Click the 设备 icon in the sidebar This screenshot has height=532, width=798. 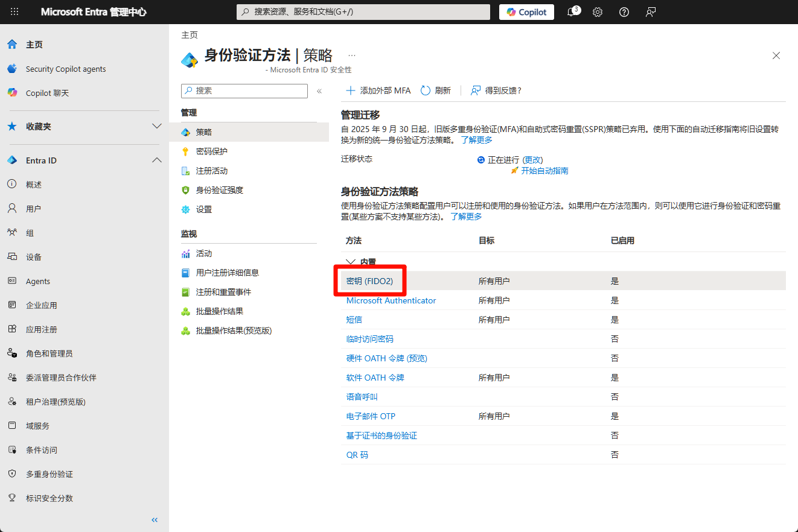click(x=12, y=257)
